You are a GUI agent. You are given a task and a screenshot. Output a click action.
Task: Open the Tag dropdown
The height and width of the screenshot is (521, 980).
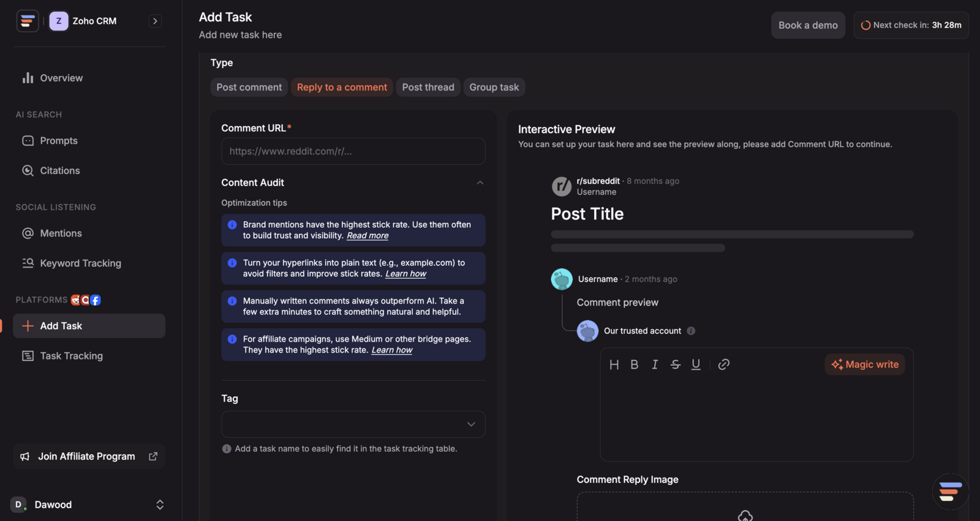coord(353,424)
